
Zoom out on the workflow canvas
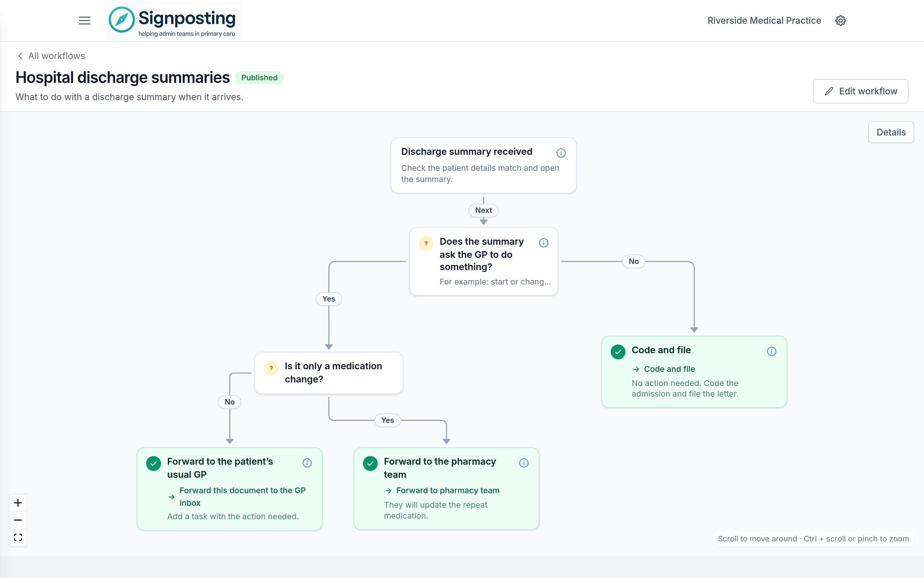[x=18, y=520]
